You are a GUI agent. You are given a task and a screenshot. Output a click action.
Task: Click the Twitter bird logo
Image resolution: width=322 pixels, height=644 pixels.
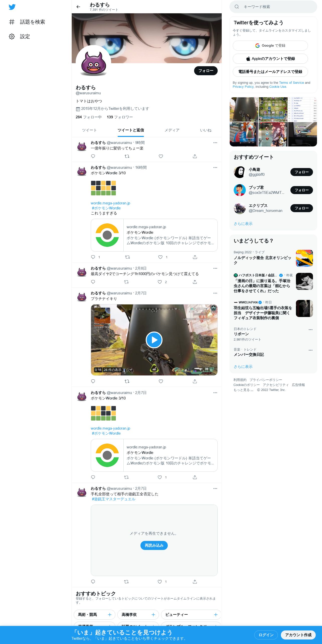click(x=12, y=7)
